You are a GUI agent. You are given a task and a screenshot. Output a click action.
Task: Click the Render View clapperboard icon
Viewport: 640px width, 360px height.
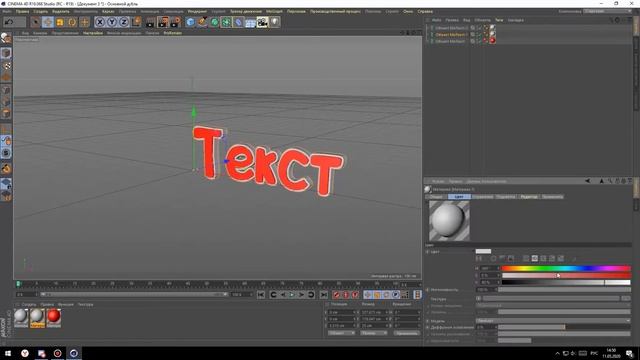pyautogui.click(x=151, y=22)
